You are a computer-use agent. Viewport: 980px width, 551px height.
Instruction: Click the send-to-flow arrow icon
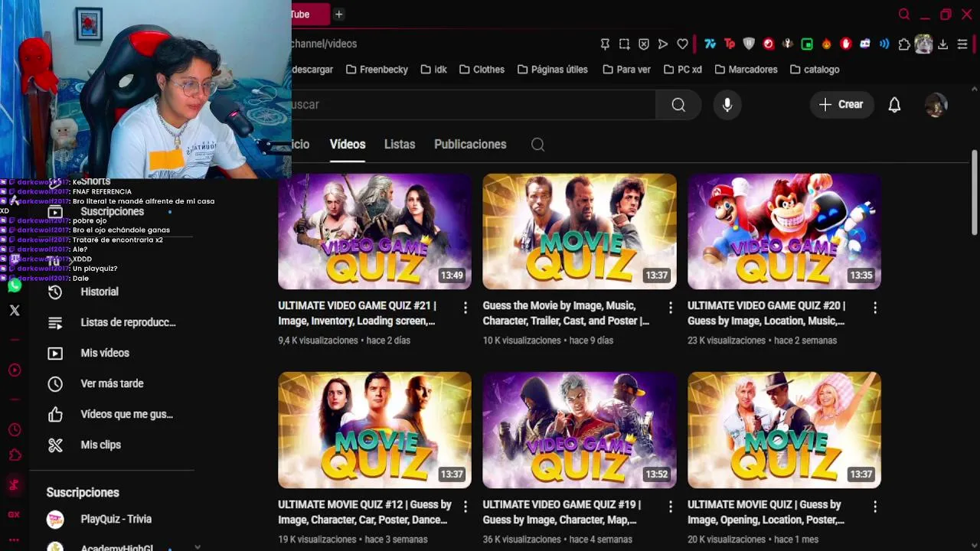tap(663, 44)
